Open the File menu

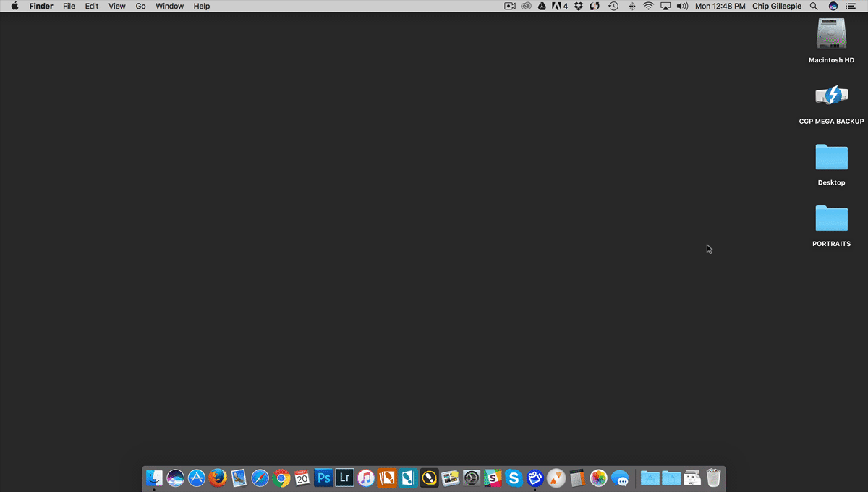69,6
